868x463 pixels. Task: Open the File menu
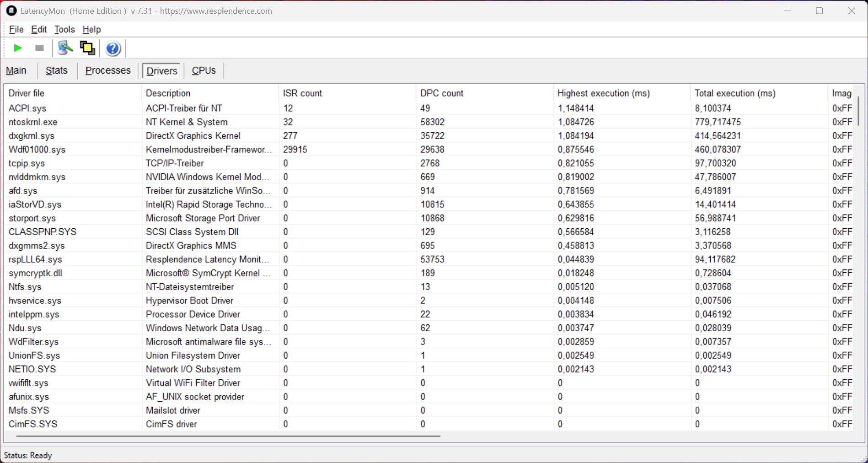16,29
